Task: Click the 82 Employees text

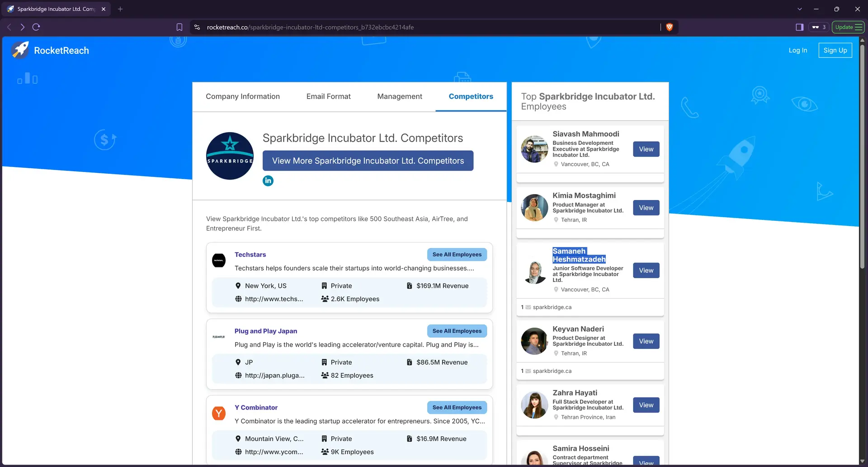Action: [352, 376]
